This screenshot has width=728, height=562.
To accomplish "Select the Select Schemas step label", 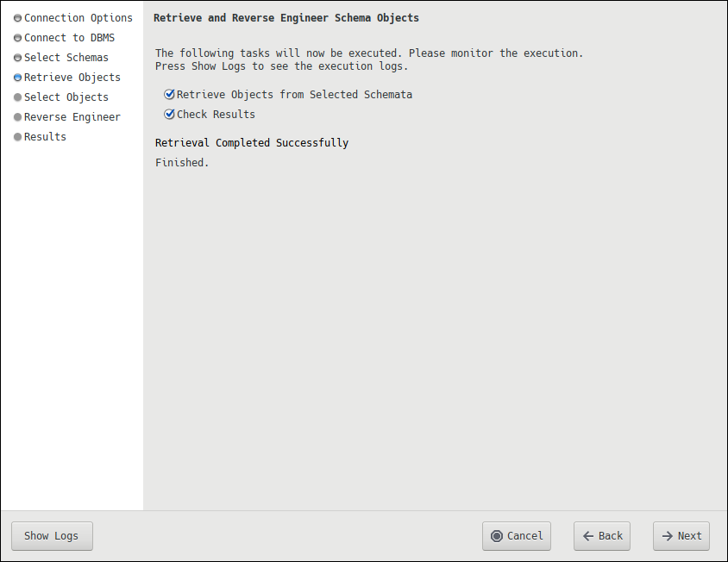I will pyautogui.click(x=66, y=58).
